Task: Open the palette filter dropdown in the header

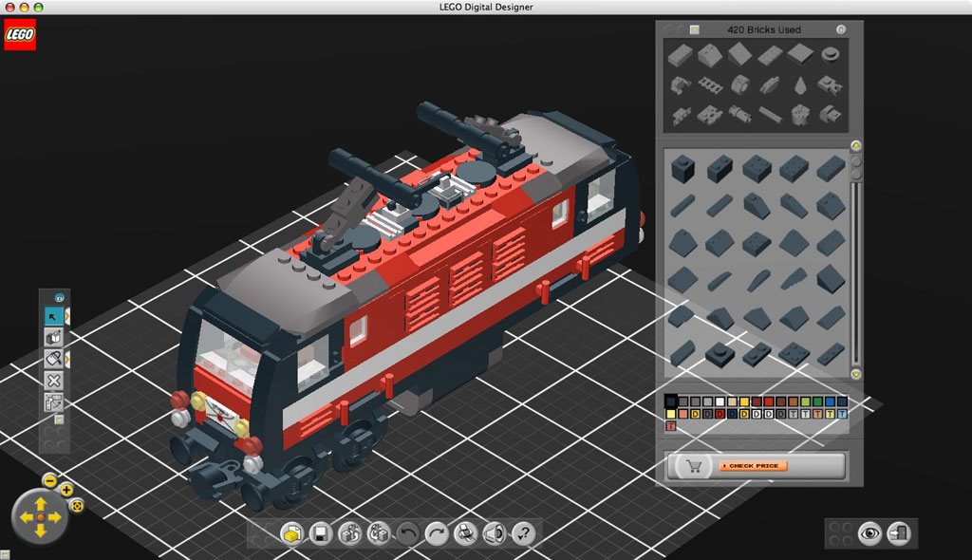Action: [x=694, y=29]
